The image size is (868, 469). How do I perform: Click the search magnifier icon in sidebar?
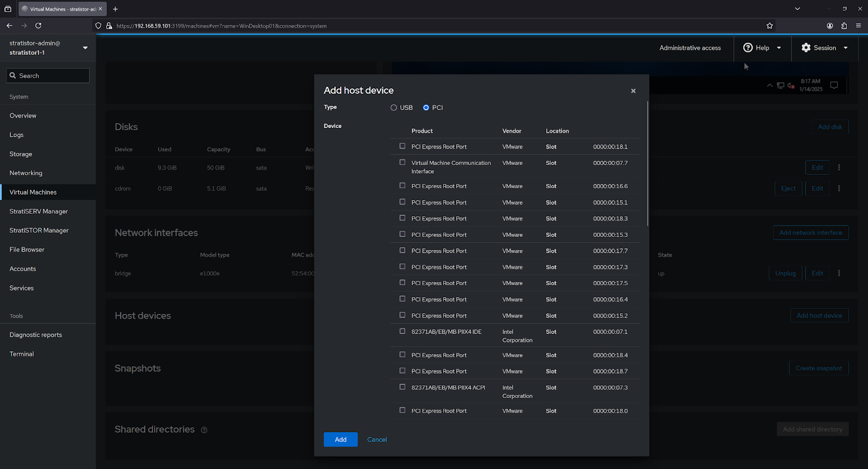click(x=13, y=75)
